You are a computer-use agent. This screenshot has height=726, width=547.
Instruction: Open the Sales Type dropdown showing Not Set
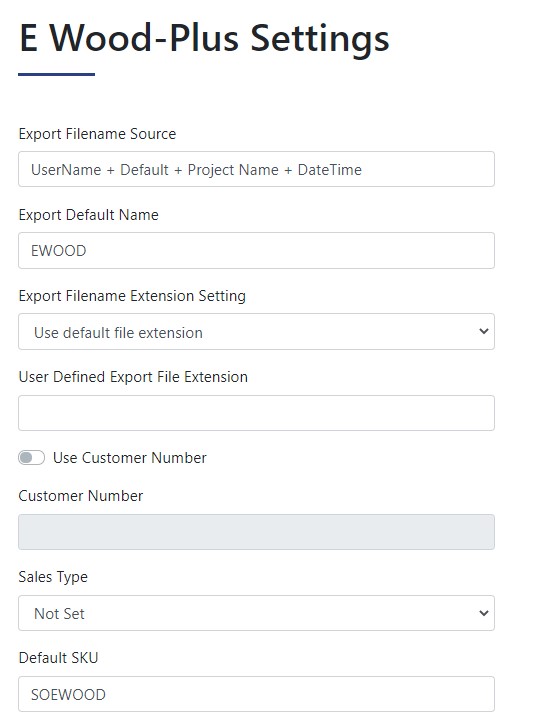256,613
